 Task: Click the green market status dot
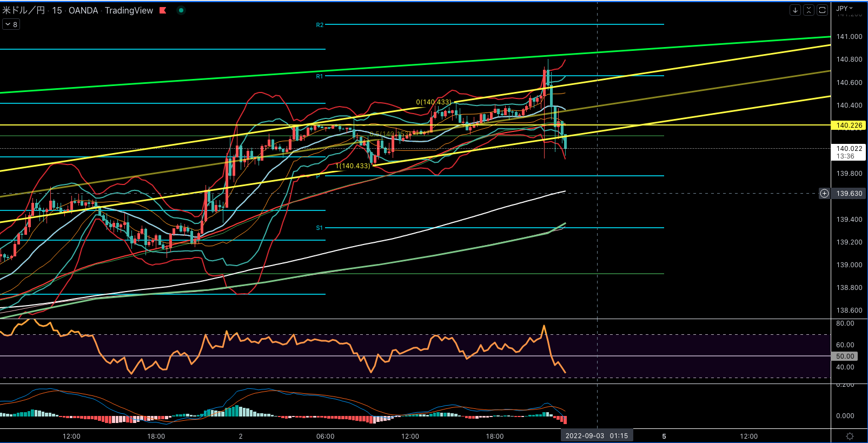[181, 10]
